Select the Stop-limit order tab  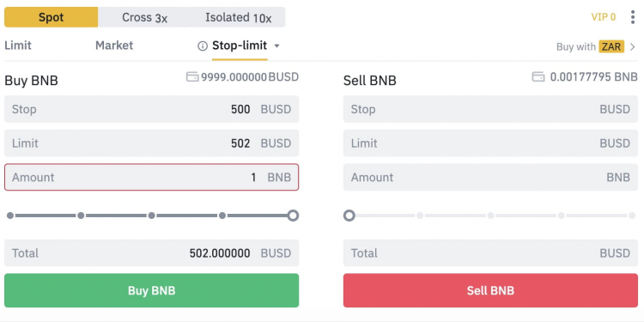pos(240,46)
